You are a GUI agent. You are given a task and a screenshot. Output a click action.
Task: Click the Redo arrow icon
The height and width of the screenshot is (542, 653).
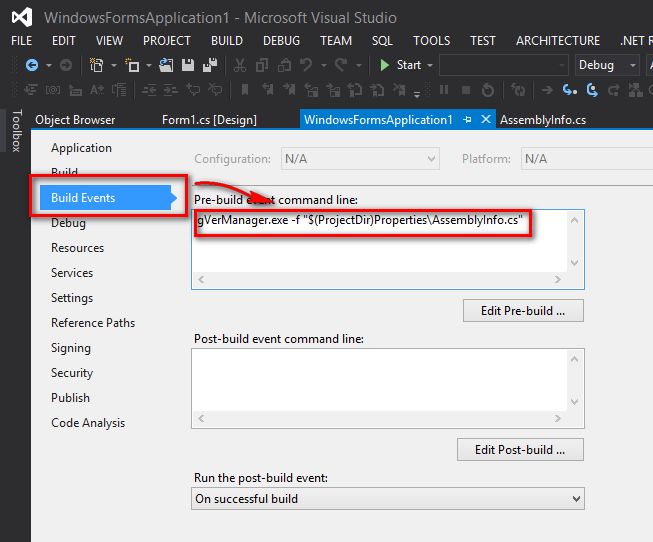341,65
